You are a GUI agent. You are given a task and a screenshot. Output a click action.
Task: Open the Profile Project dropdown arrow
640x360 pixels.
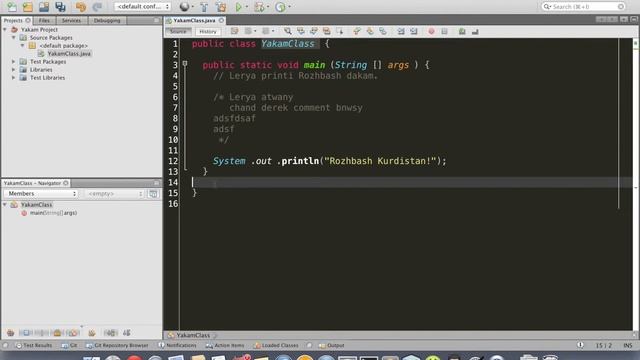(x=289, y=7)
